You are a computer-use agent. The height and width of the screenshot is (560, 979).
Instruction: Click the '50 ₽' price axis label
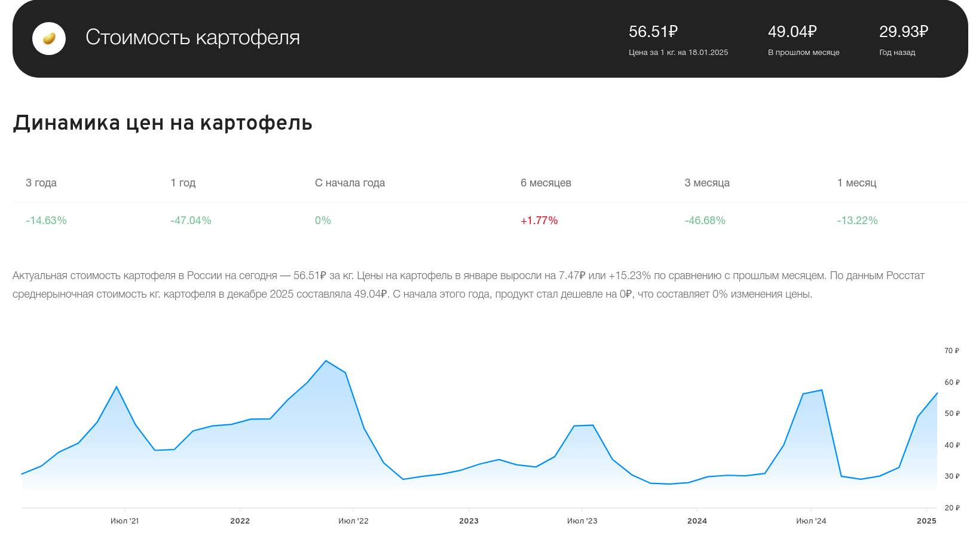tap(952, 414)
